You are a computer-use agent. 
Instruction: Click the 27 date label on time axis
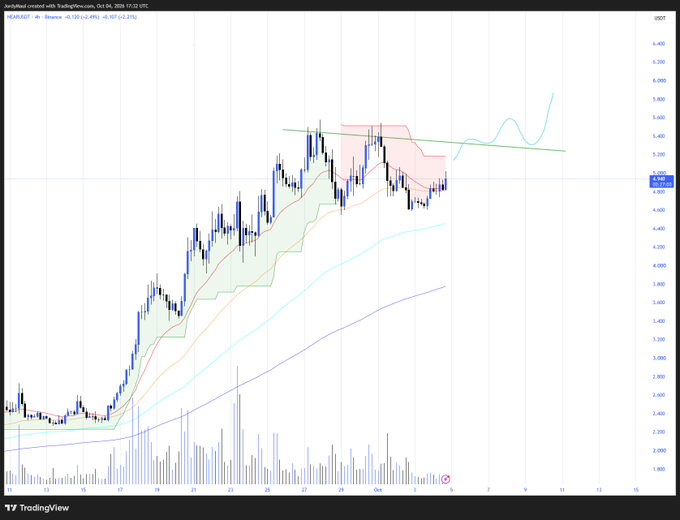point(304,490)
